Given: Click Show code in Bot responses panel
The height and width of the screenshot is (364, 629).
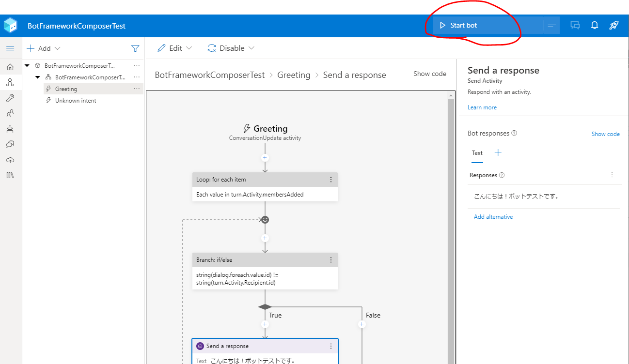Looking at the screenshot, I should (605, 134).
